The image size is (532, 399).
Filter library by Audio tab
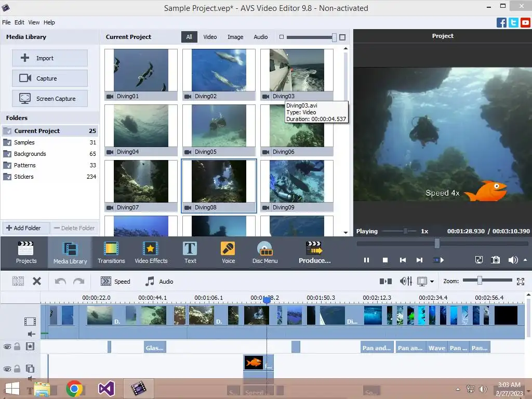[x=261, y=37]
